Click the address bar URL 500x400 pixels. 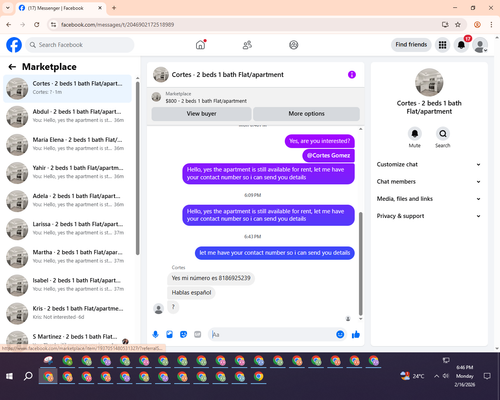pyautogui.click(x=117, y=25)
